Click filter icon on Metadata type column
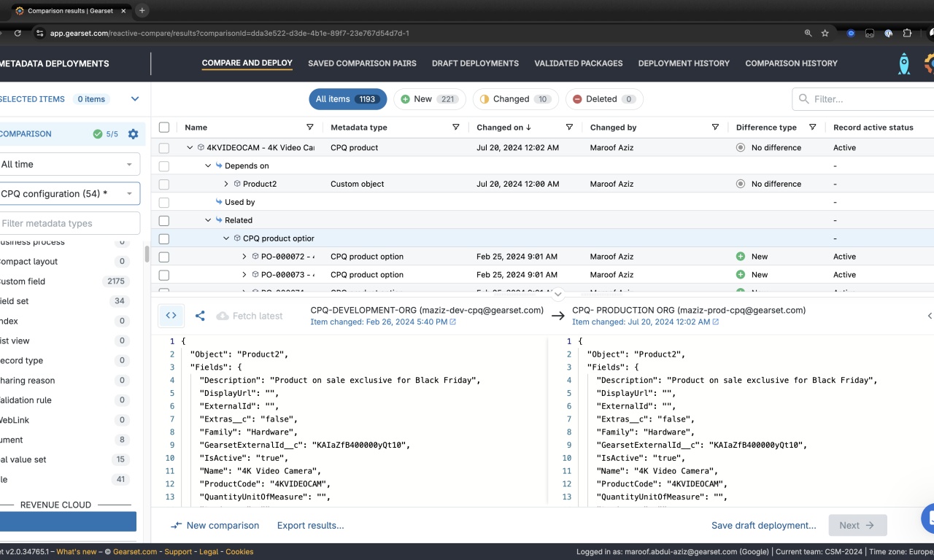 click(x=456, y=128)
